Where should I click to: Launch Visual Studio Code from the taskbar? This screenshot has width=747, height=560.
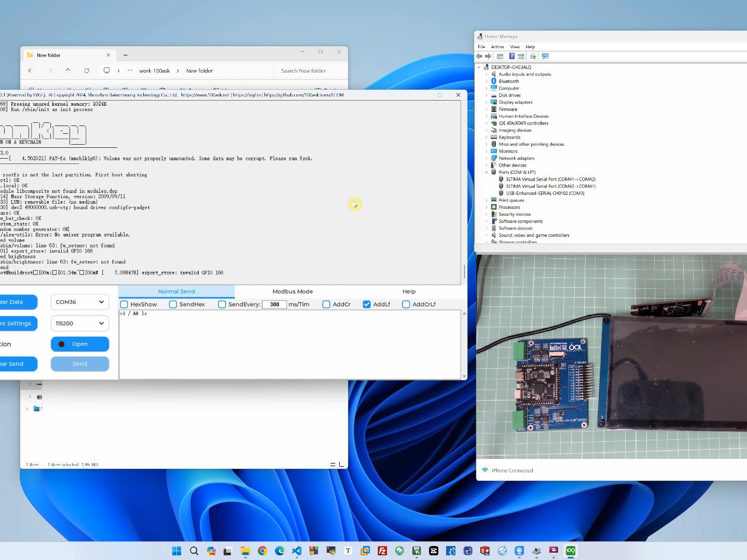pyautogui.click(x=296, y=551)
